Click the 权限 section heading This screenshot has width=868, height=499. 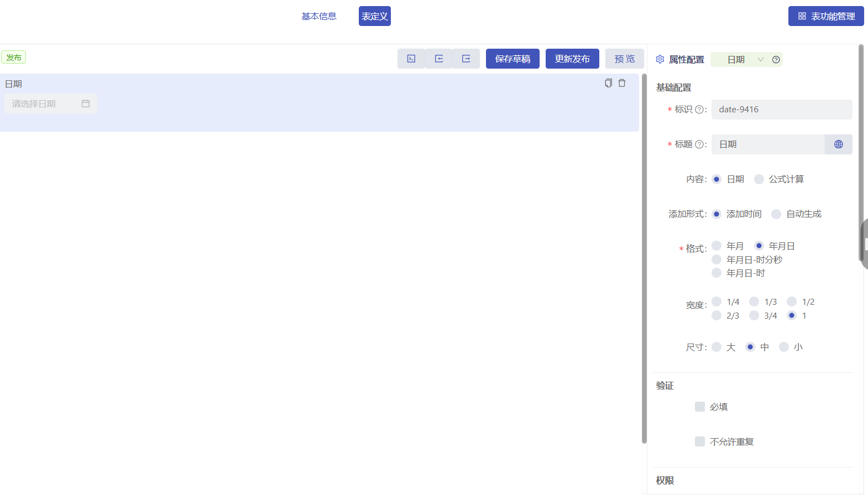[665, 480]
